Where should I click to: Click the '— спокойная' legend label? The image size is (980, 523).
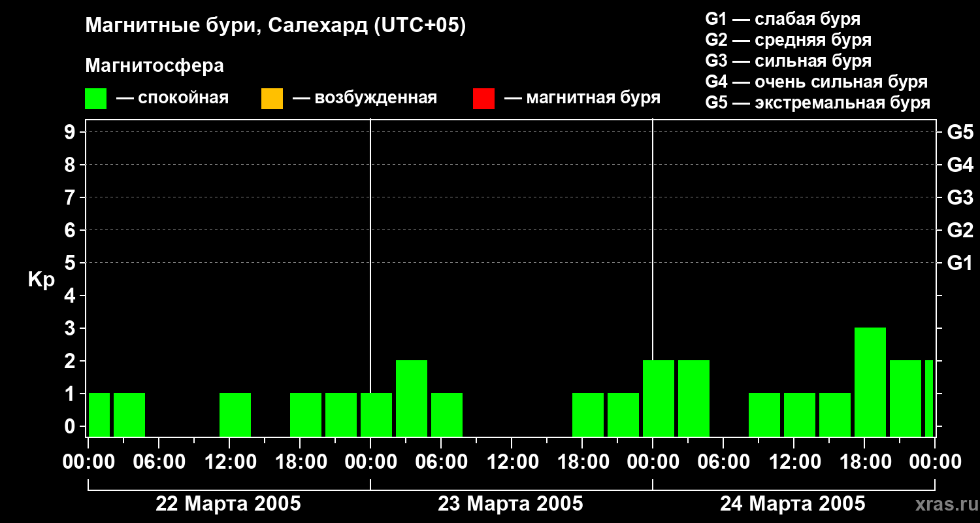coord(172,99)
